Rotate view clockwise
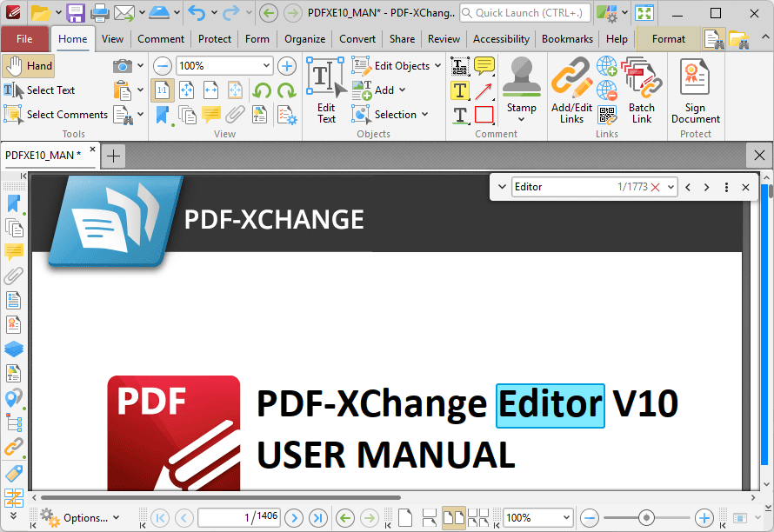This screenshot has height=532, width=774. [287, 90]
